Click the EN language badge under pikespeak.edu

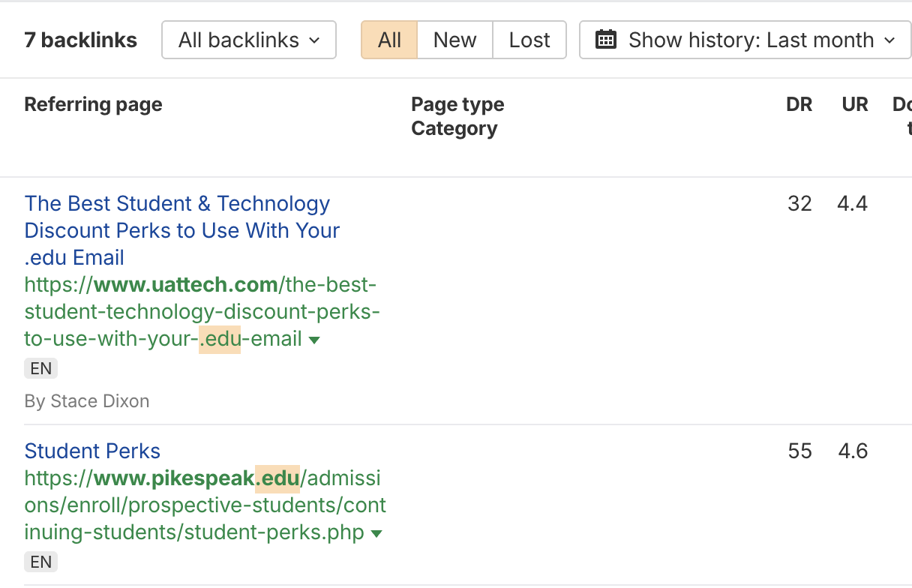click(x=41, y=562)
